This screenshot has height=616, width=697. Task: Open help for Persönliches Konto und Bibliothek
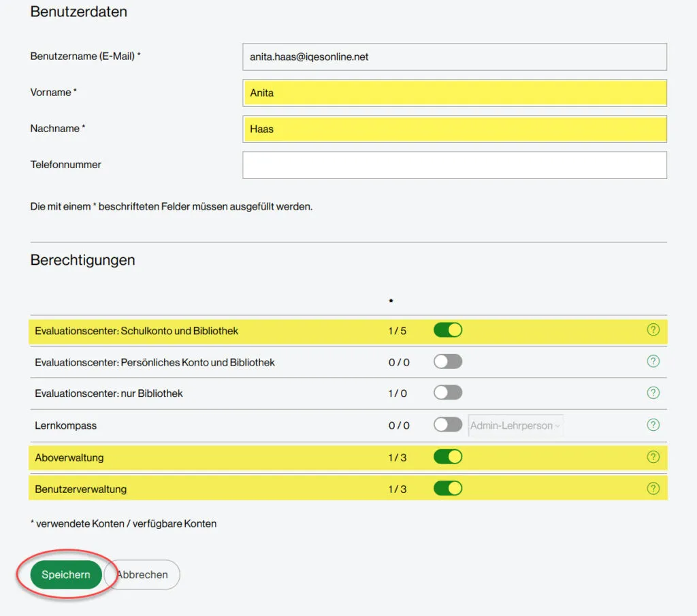(653, 361)
